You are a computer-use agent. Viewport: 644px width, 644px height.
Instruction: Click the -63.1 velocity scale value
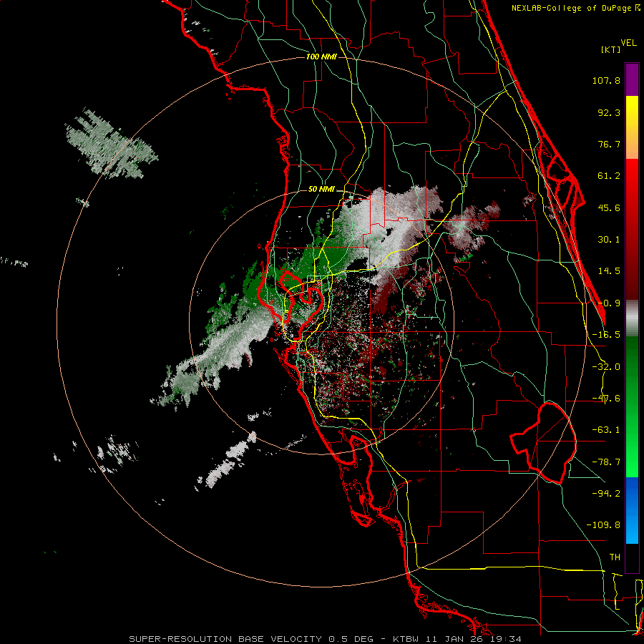pyautogui.click(x=606, y=430)
